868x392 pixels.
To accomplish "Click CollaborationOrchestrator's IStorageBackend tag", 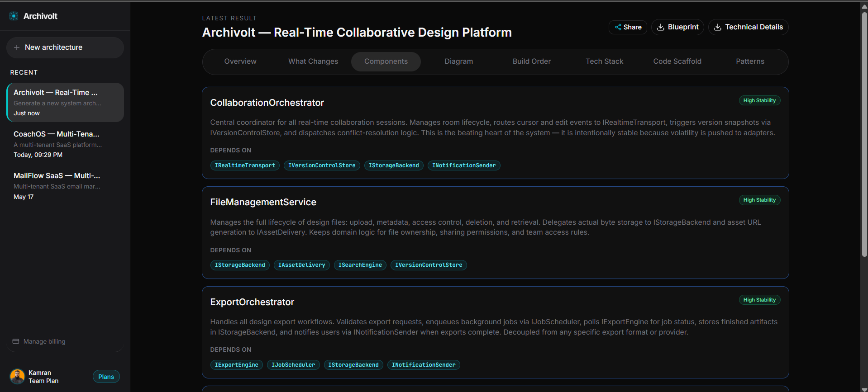I will (394, 165).
